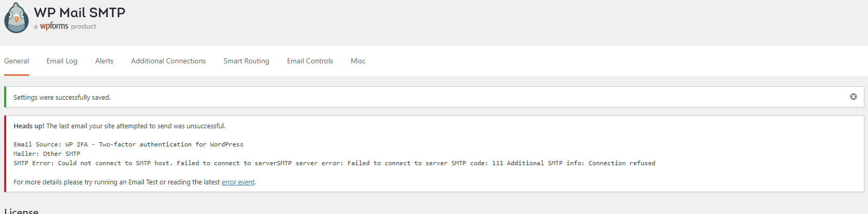Click the 'Mailer: Other SMTP' line
This screenshot has width=868, height=214.
click(x=47, y=154)
